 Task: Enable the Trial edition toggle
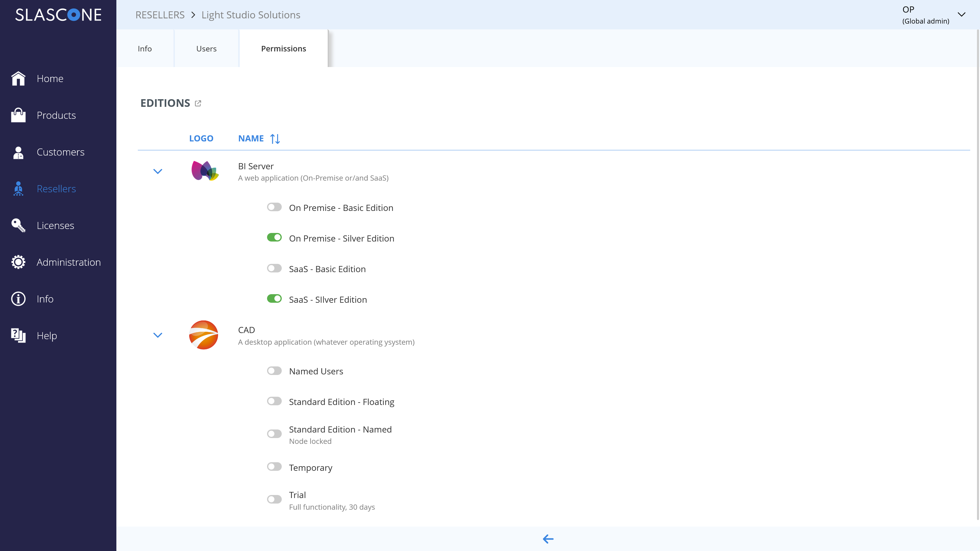pos(274,499)
